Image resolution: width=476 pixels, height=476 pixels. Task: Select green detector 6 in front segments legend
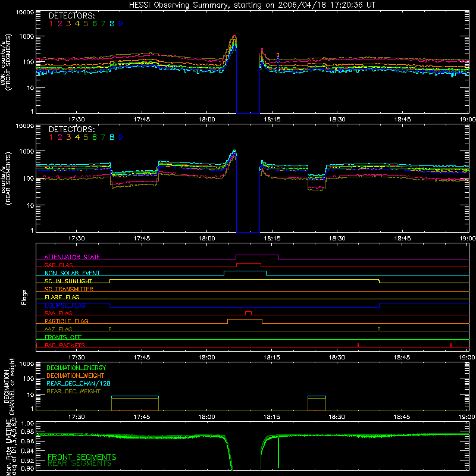(95, 24)
